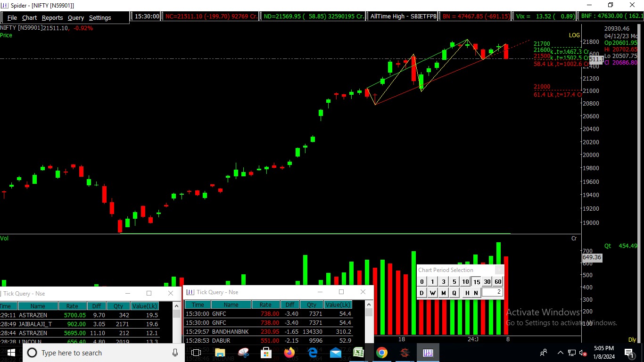Click the Rate column header in GNFC tick window

pyautogui.click(x=265, y=305)
